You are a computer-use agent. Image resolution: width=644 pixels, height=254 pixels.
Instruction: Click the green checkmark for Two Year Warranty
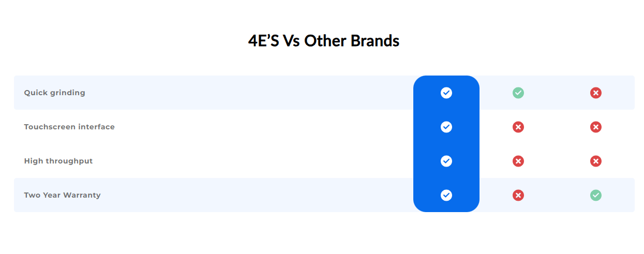pyautogui.click(x=596, y=195)
